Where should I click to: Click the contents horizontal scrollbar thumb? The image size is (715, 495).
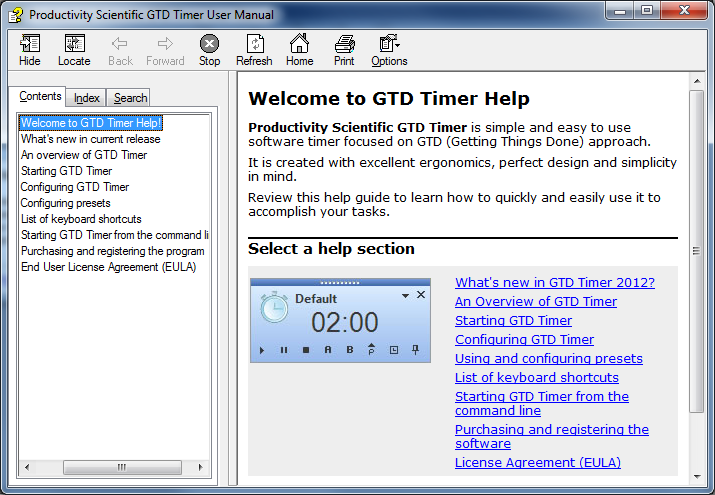pos(122,467)
